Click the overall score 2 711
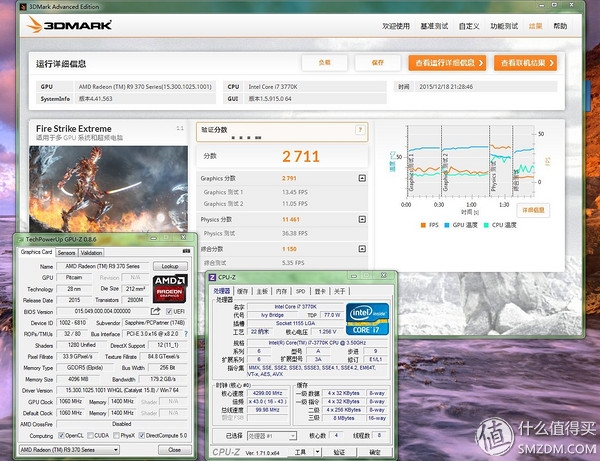Screen dimensions: 600x461 pos(301,156)
